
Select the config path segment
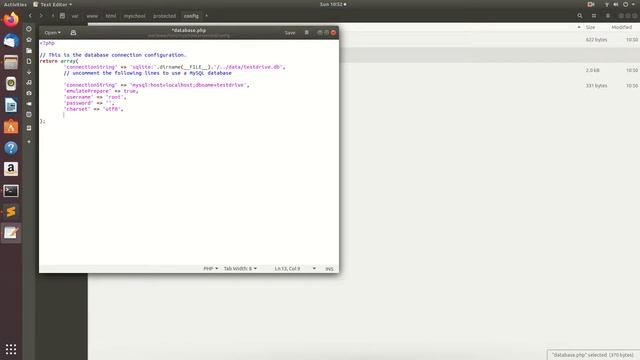point(191,16)
